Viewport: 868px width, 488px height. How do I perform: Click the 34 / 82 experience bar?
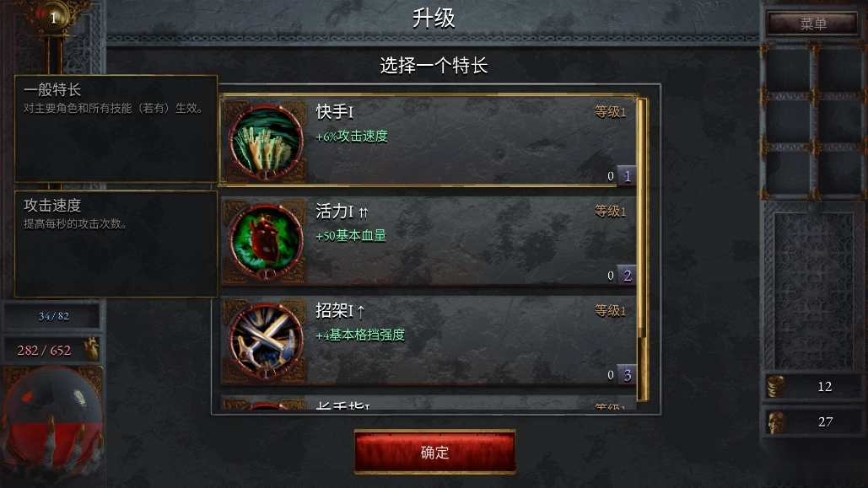(53, 316)
